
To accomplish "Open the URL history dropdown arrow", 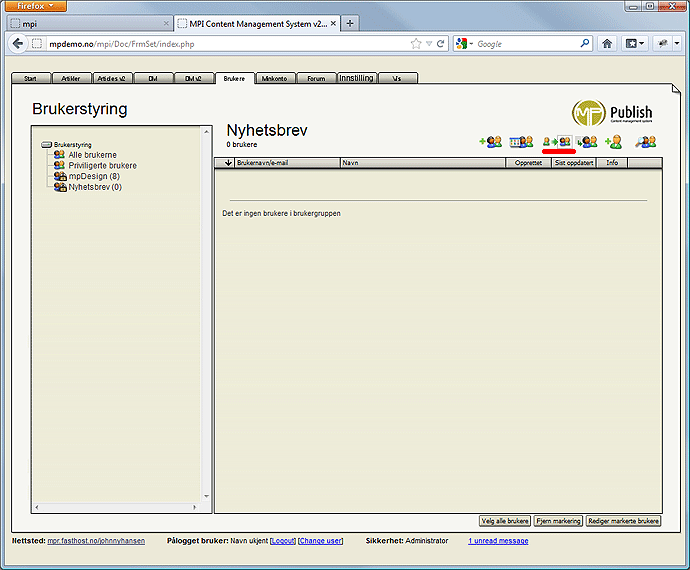I will tap(429, 44).
